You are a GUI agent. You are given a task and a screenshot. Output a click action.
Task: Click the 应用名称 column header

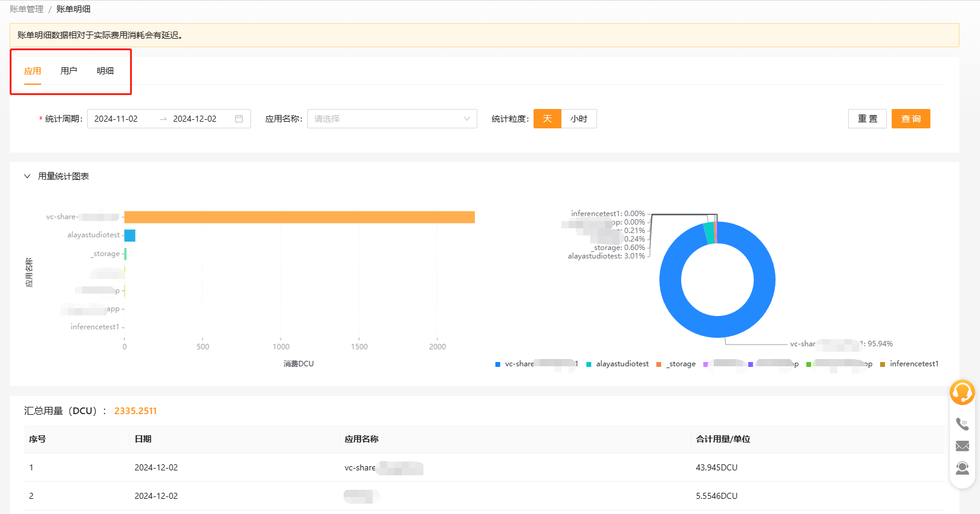(361, 439)
